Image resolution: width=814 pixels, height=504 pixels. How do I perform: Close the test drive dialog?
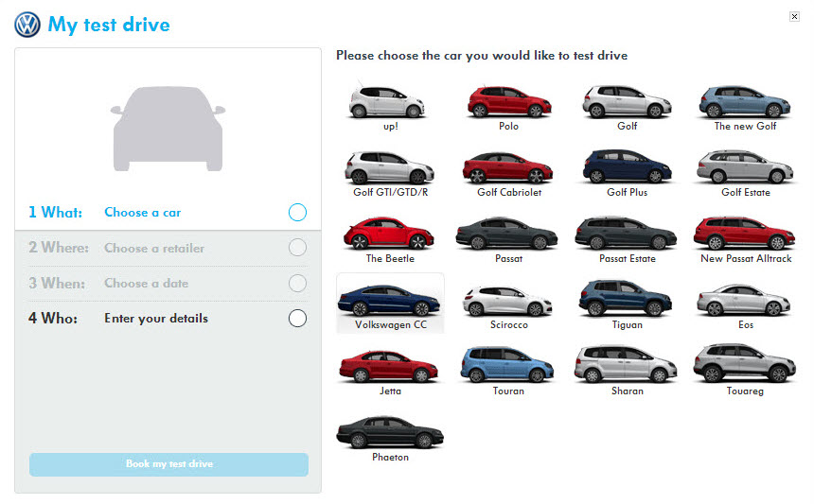[x=794, y=17]
